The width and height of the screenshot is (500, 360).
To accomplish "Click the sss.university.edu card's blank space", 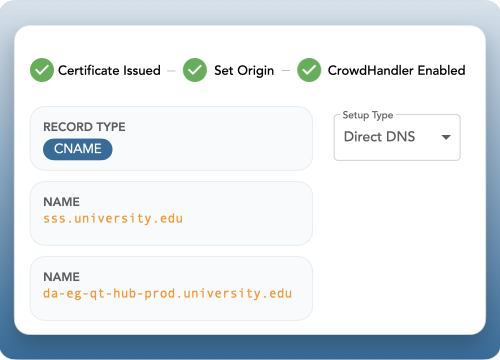I will 247,213.
